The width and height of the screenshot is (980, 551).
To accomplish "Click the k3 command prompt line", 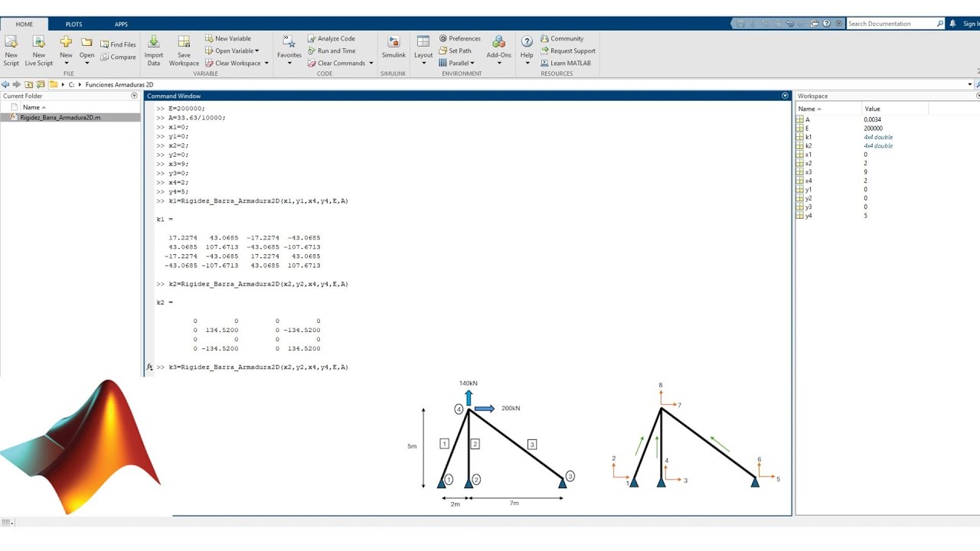I will [252, 367].
